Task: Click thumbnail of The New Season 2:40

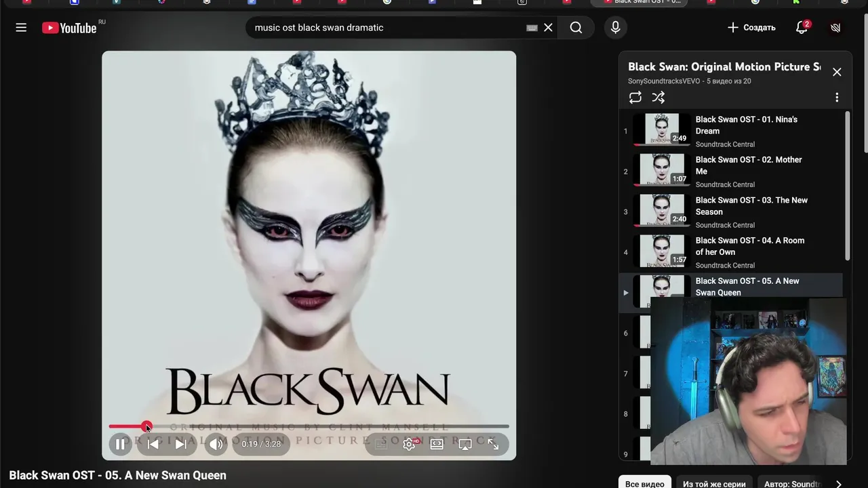Action: [x=661, y=211]
